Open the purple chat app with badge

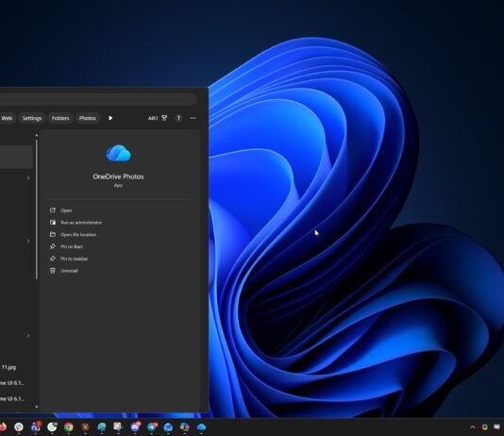click(135, 427)
